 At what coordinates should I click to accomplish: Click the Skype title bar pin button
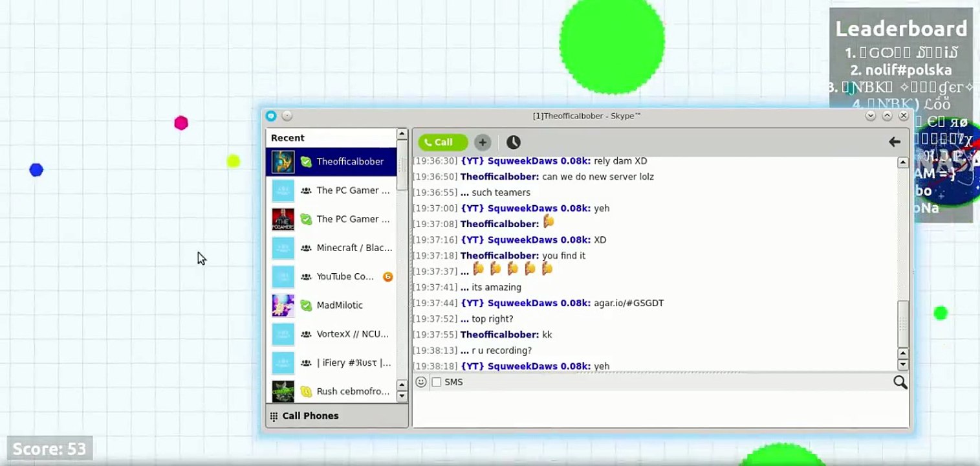[287, 116]
